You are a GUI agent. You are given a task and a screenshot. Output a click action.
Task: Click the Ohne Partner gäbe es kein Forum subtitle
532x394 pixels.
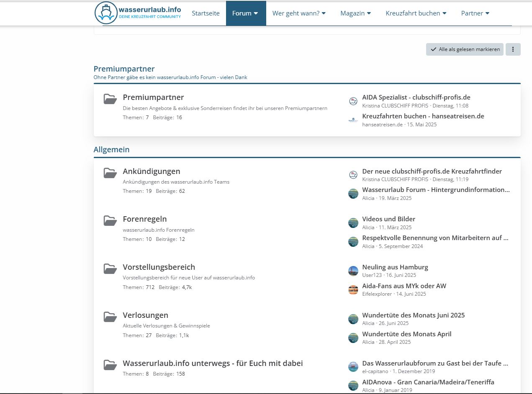170,77
